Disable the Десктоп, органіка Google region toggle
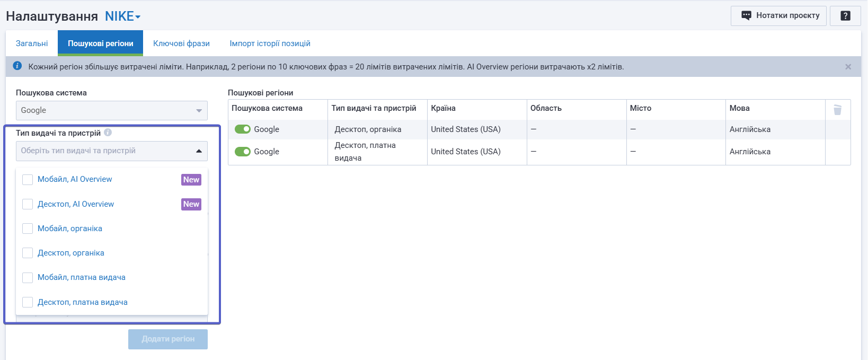This screenshot has width=868, height=360. pos(243,129)
